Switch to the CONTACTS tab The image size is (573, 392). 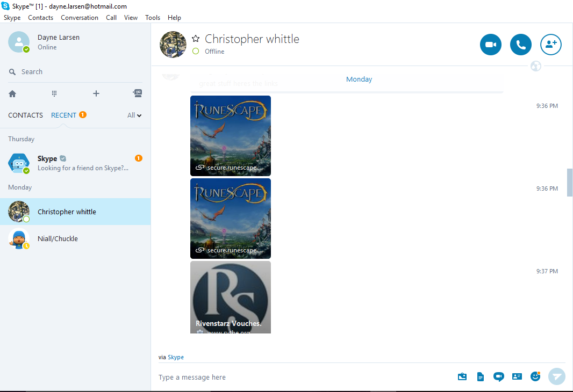click(26, 115)
